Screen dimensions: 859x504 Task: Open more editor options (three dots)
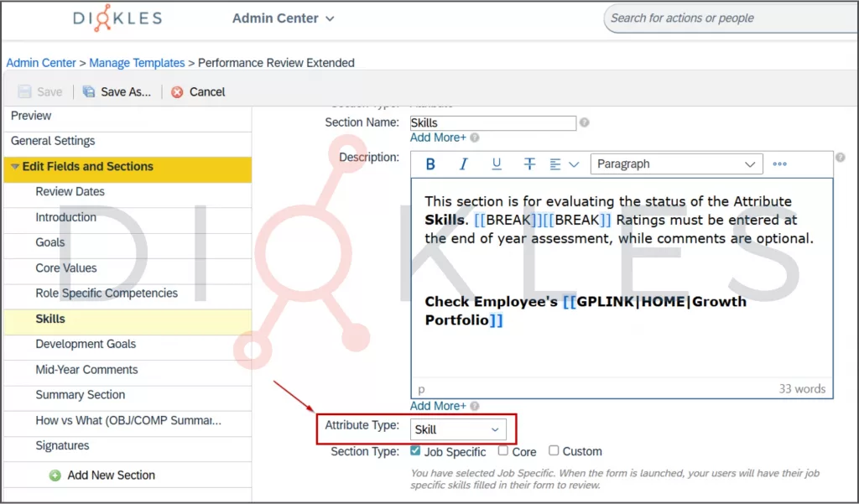779,164
